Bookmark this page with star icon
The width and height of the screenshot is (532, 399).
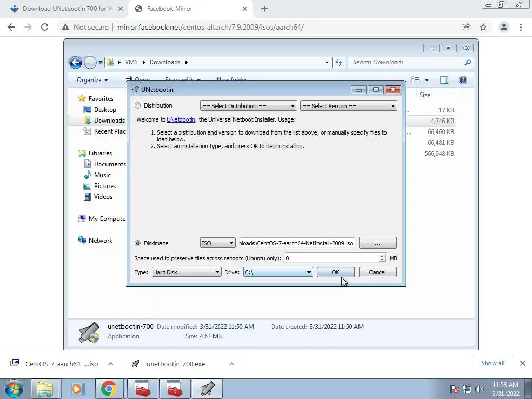point(483,27)
